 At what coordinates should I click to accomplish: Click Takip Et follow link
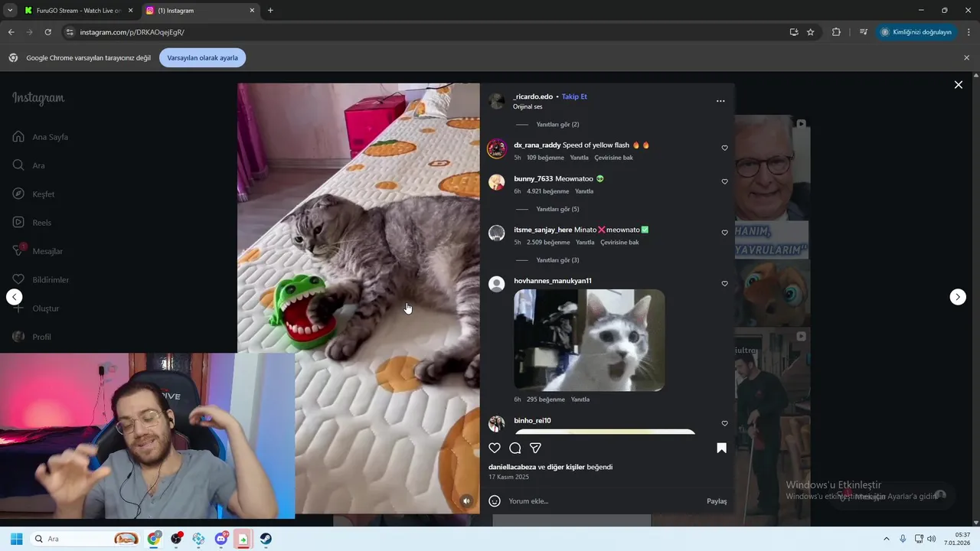(574, 97)
